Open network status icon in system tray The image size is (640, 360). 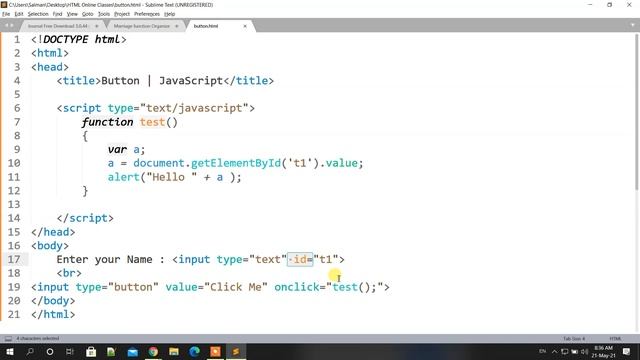564,351
